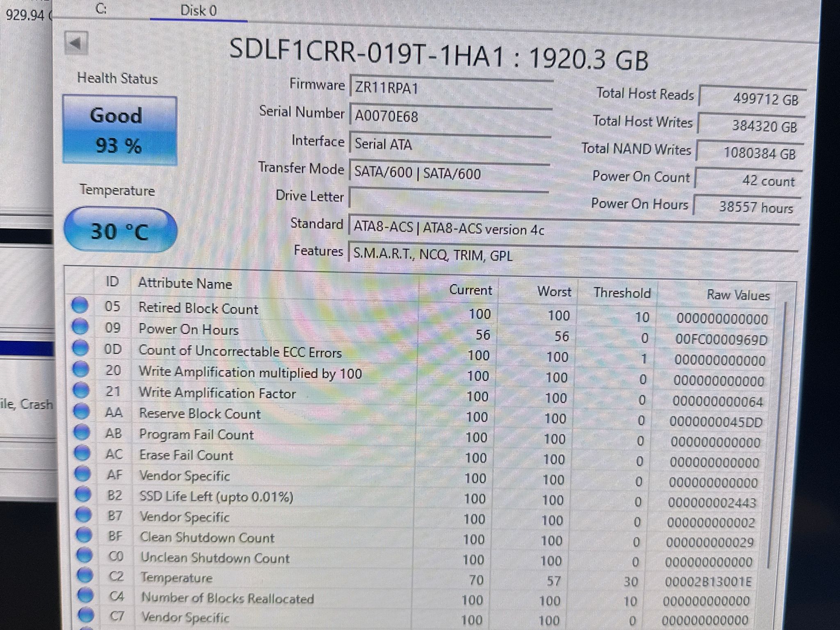The width and height of the screenshot is (840, 630).
Task: Click raw value 0000000045DD in Reserve Block Count
Action: (x=716, y=421)
